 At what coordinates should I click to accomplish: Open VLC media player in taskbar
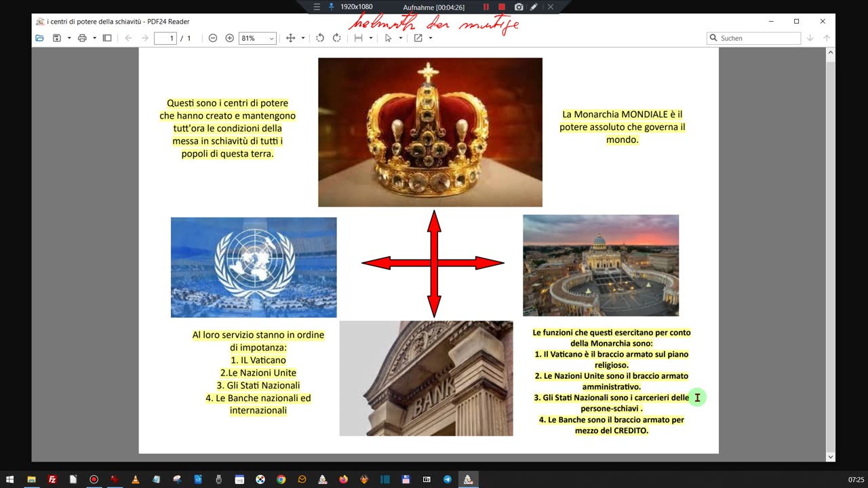click(x=136, y=479)
